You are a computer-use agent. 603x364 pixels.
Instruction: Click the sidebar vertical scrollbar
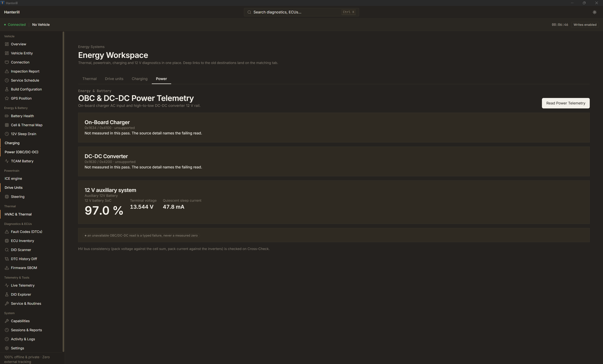(x=63, y=192)
